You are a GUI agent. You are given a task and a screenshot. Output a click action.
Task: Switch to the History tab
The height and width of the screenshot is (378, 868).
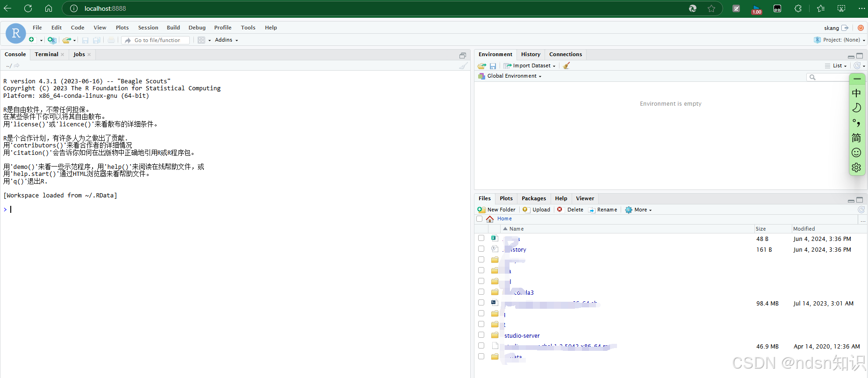pyautogui.click(x=531, y=54)
